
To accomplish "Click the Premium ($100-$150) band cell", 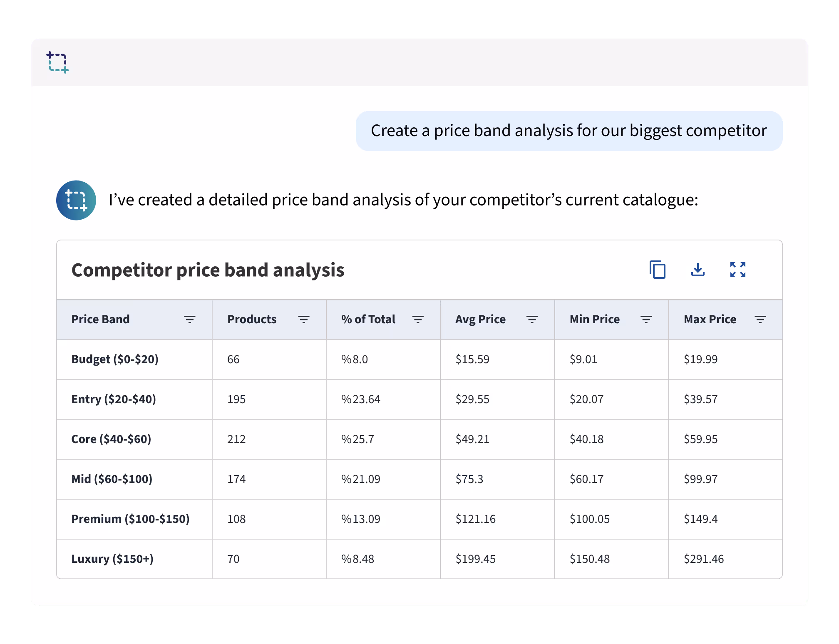I will coord(130,519).
